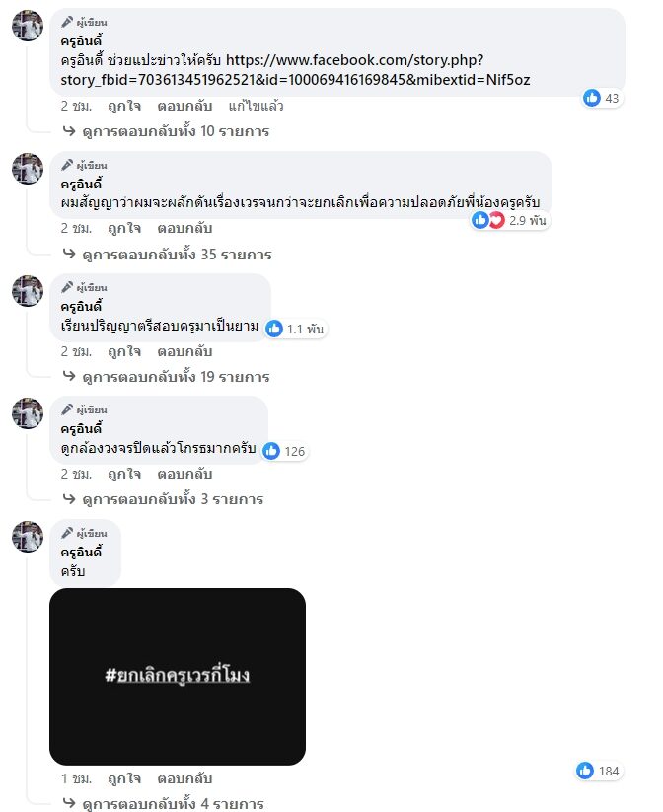Screen dimensions: 663x812
Task: Open the facebook.com story link
Action: 295,70
